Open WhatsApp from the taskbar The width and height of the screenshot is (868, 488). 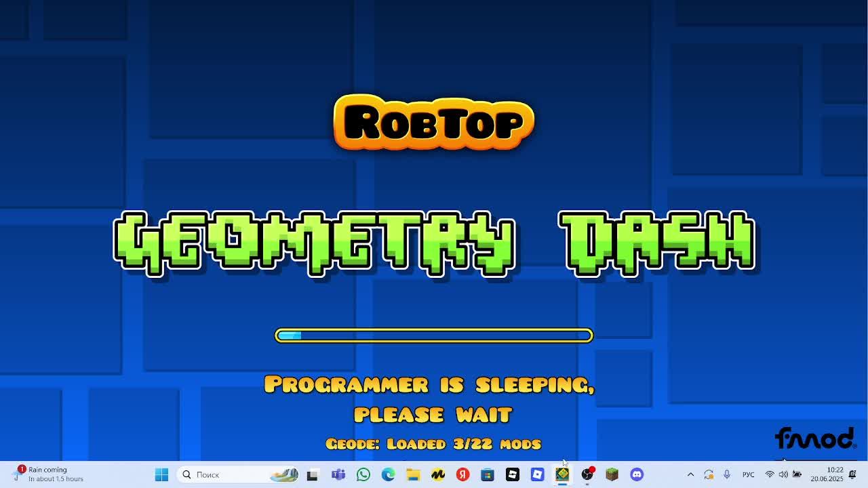(x=363, y=474)
